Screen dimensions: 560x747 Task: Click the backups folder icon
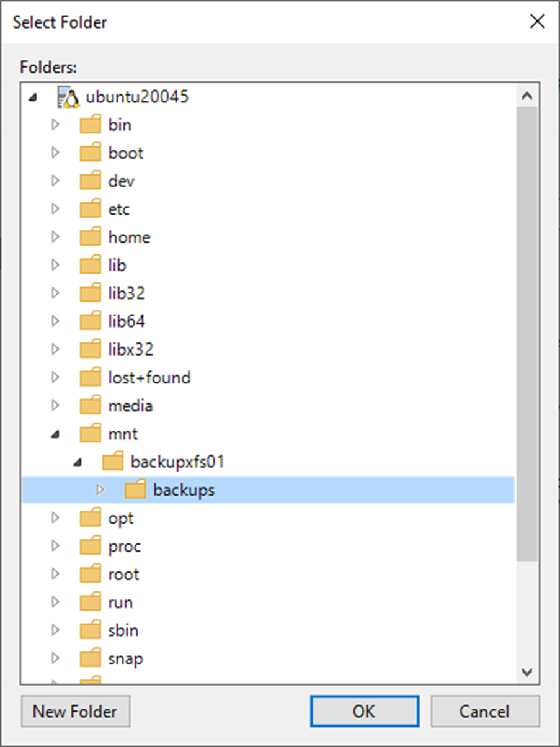pos(135,490)
